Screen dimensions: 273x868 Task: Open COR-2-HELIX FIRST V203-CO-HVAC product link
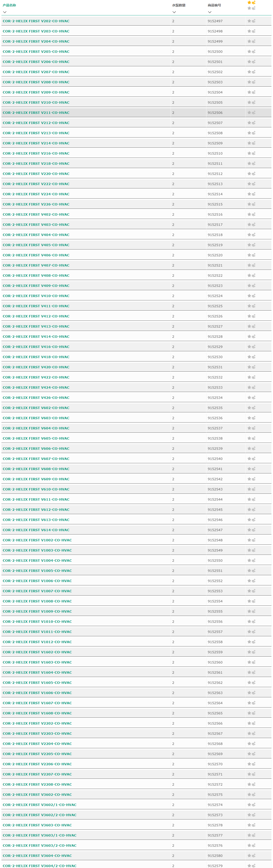tap(36, 31)
